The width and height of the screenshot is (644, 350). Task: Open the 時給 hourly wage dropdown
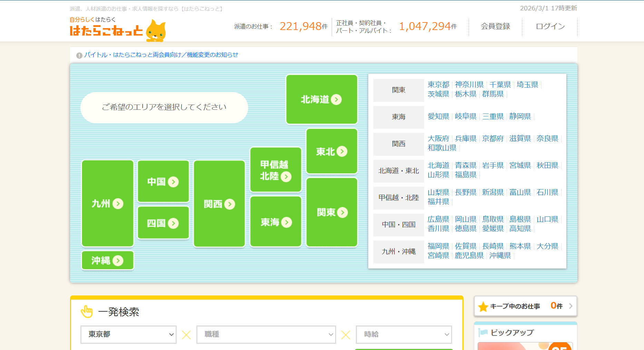coord(404,334)
